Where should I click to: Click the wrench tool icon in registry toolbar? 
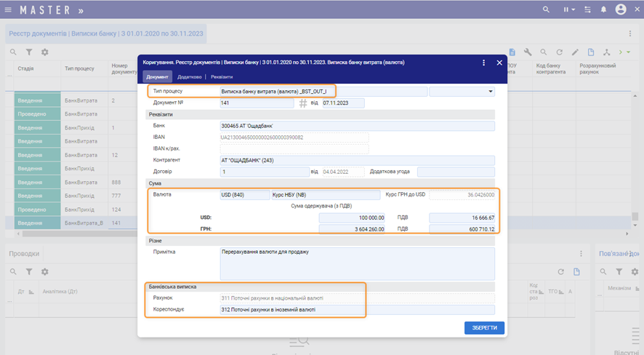click(x=528, y=52)
